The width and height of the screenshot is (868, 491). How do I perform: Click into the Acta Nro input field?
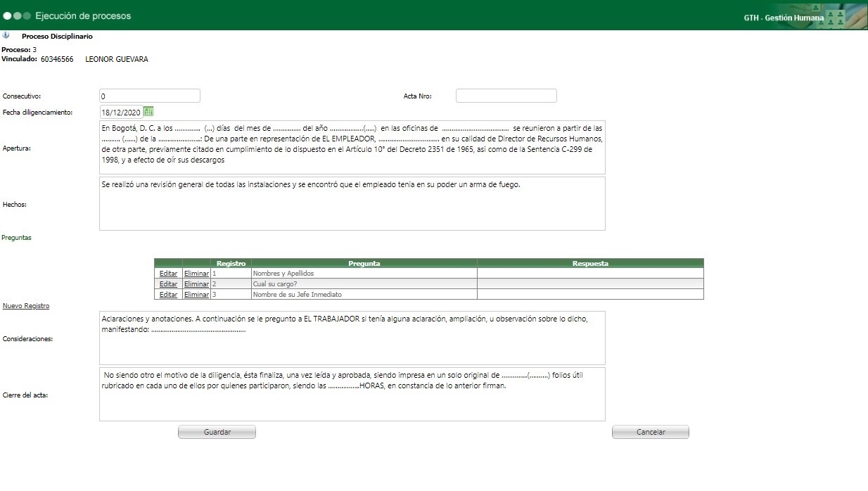(506, 96)
